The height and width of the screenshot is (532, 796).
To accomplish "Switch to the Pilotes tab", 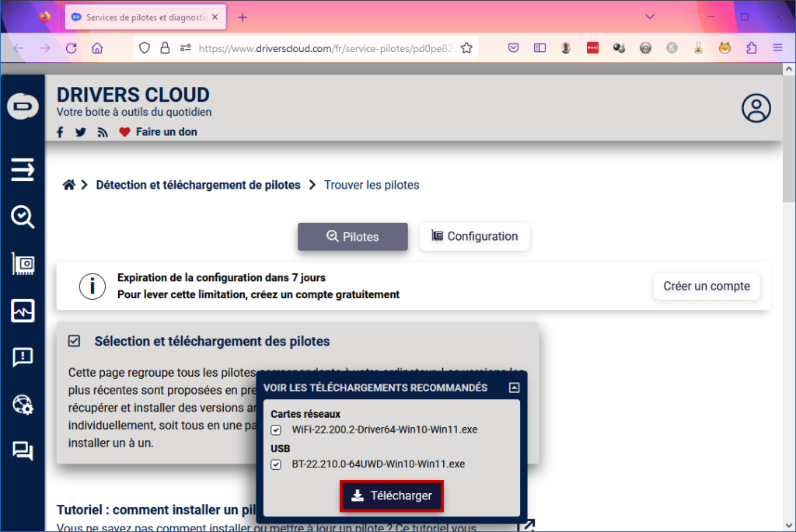I will click(353, 237).
